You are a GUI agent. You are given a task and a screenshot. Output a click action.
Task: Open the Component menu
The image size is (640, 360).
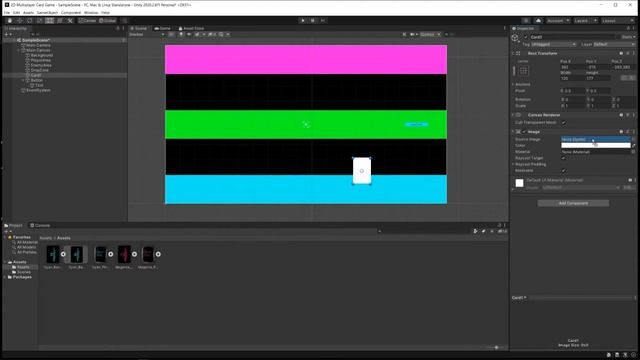71,13
